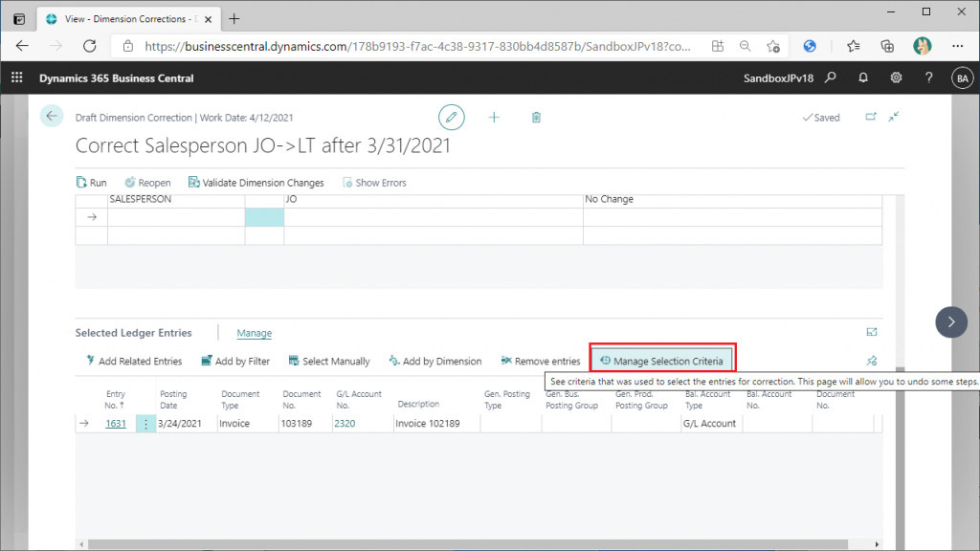
Task: Open the browser Settings and more menu
Action: tap(957, 46)
